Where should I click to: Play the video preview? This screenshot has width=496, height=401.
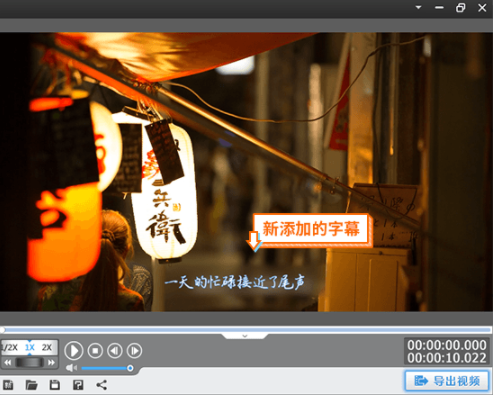click(73, 351)
